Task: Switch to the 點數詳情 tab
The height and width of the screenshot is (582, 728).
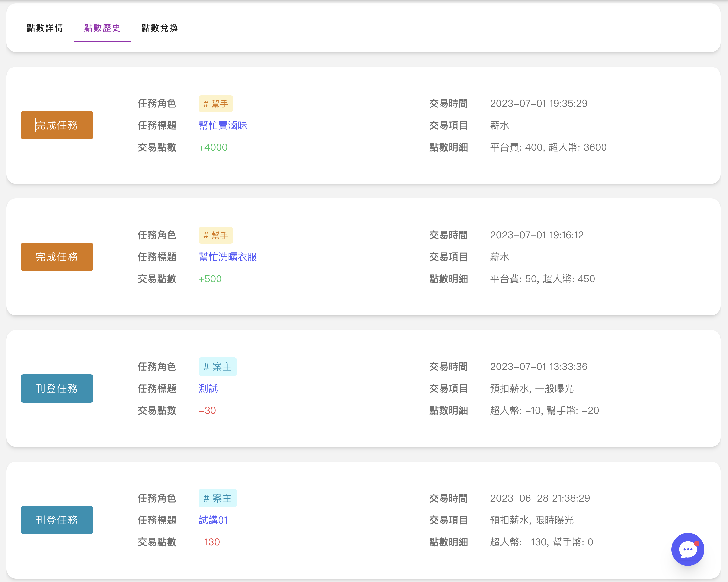Action: pos(45,28)
